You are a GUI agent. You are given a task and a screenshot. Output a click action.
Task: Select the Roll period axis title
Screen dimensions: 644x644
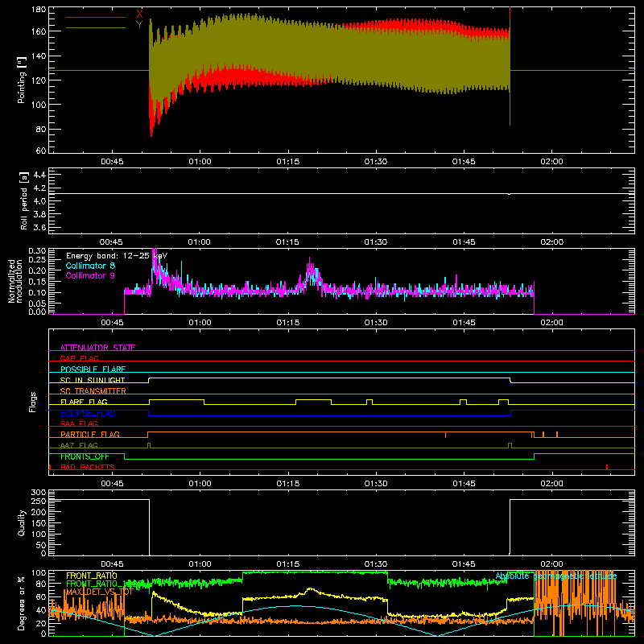pyautogui.click(x=24, y=200)
